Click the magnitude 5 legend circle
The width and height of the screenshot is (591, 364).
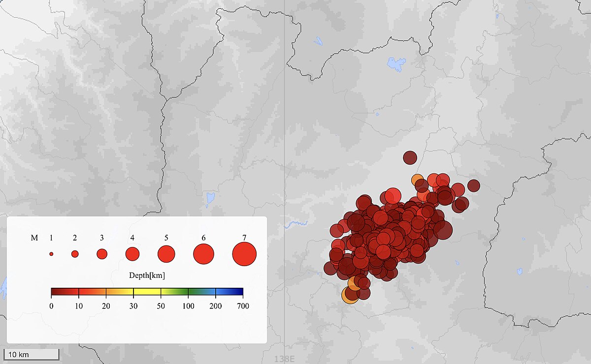166,254
